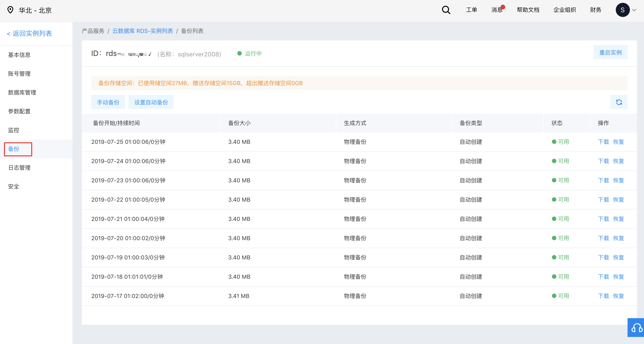This screenshot has width=644, height=344.
Task: Select 基本信息 in sidebar
Action: pos(19,55)
